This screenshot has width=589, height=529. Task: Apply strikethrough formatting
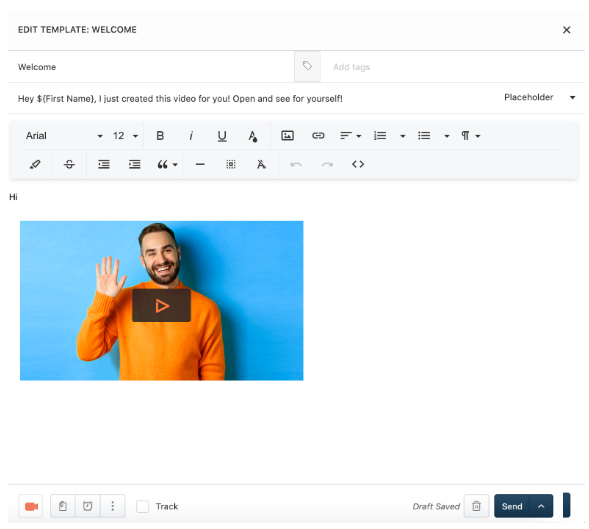pyautogui.click(x=69, y=164)
